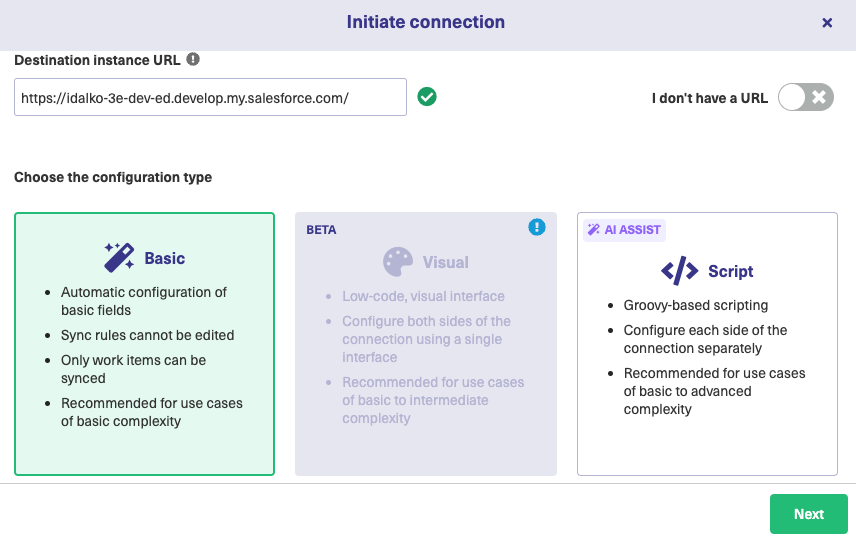Click the Choose the configuration type heading
This screenshot has height=539, width=856.
[113, 177]
